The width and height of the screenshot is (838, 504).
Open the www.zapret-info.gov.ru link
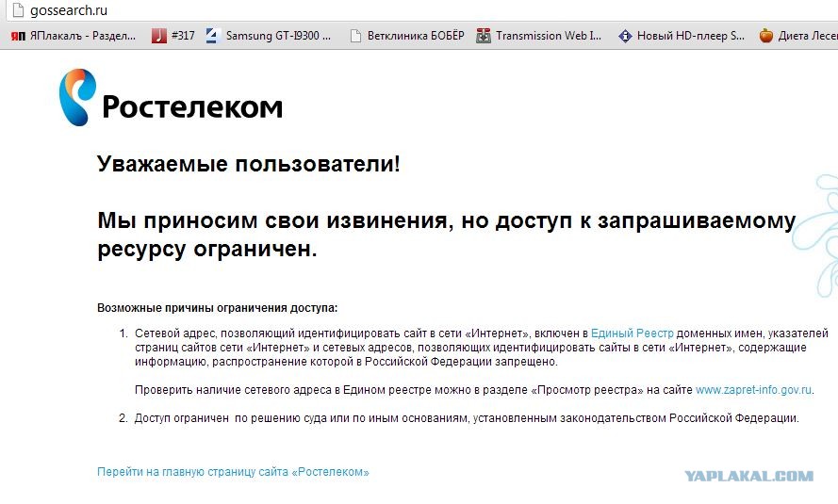coord(753,390)
